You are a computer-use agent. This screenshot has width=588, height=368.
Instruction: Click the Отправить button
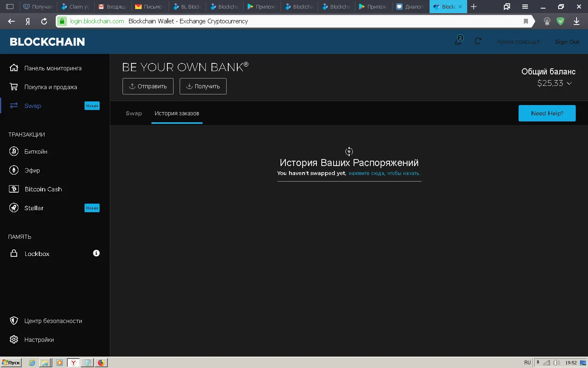coord(148,86)
